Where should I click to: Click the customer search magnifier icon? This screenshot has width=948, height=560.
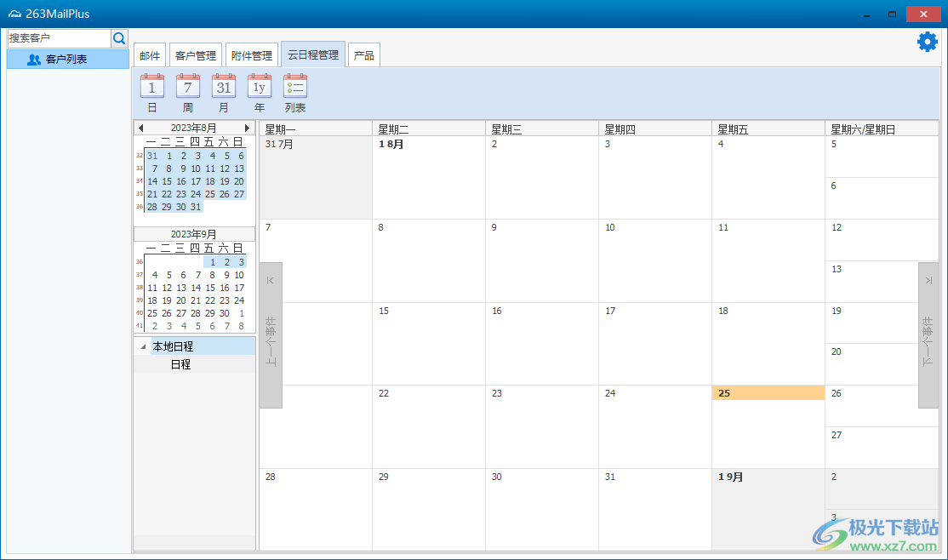coord(119,38)
